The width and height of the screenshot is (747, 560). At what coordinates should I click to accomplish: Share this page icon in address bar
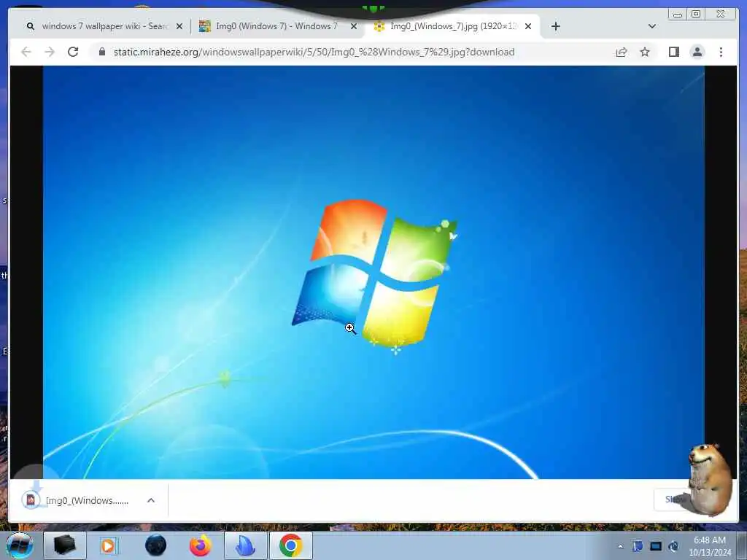622,52
